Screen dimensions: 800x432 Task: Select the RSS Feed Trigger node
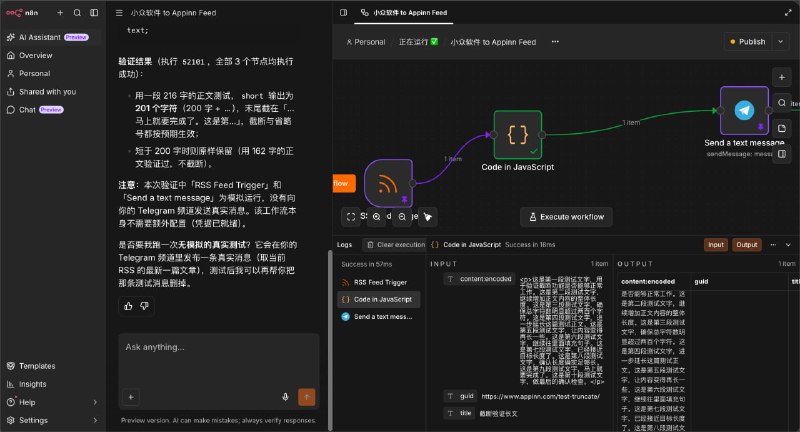tap(388, 183)
